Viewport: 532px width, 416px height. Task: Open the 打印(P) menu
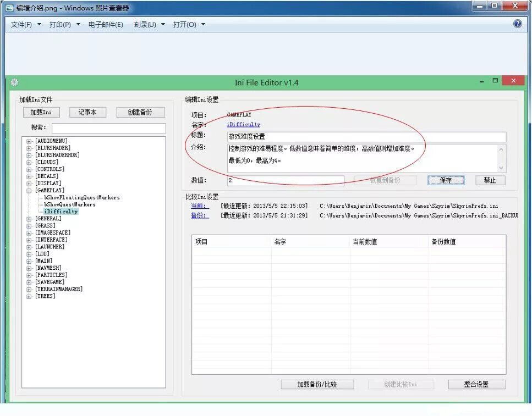(60, 24)
